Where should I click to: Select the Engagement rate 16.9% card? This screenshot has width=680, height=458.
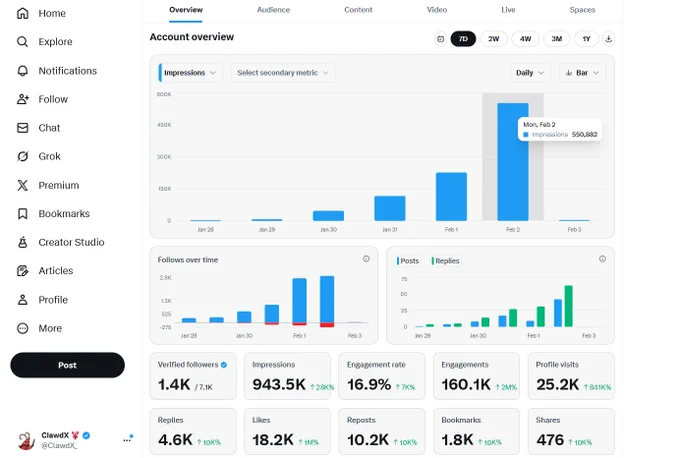coord(382,376)
